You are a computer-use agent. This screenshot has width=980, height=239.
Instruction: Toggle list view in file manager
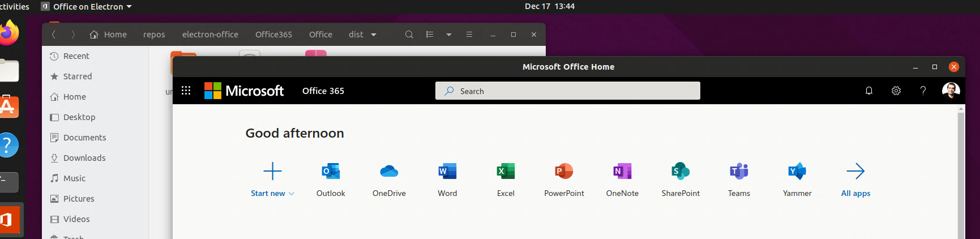coord(430,35)
